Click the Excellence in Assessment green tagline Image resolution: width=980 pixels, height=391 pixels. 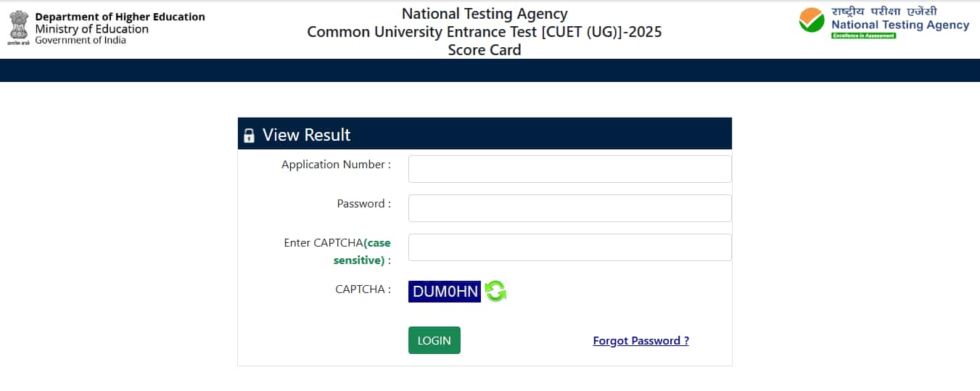point(863,36)
